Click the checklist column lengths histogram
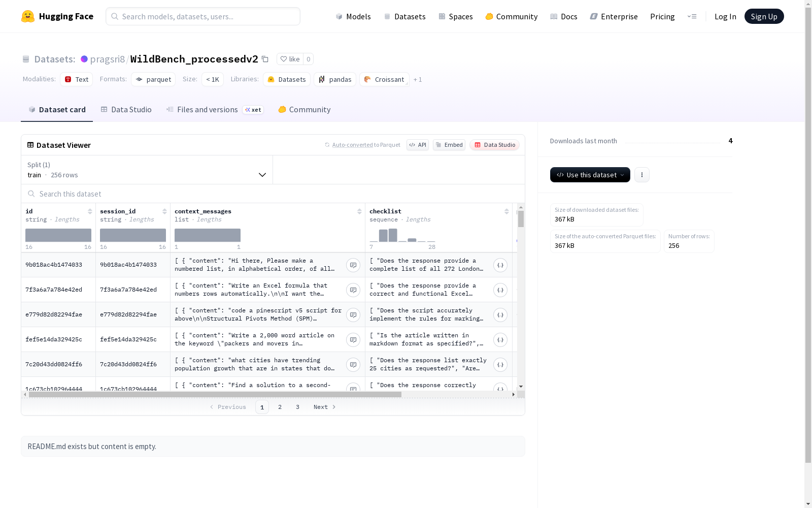Screen dimensions: 812x508 pos(402,235)
